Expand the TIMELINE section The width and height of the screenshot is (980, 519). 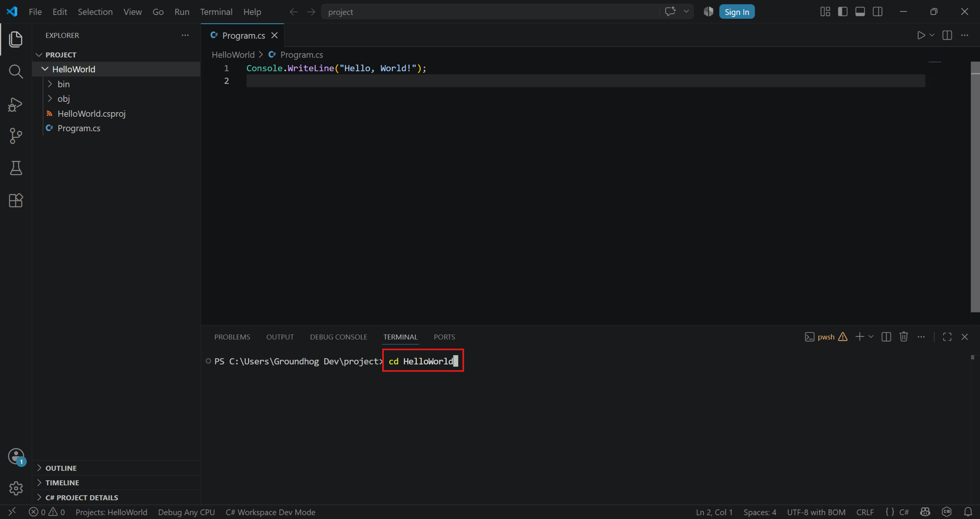(x=39, y=482)
